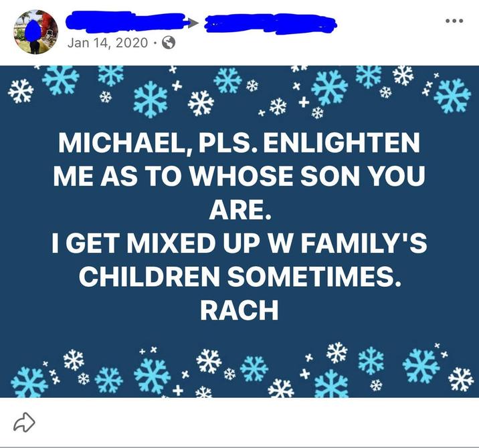Click the white snowflake at the image's top-left corner
This screenshot has height=448, width=479.
point(21,91)
